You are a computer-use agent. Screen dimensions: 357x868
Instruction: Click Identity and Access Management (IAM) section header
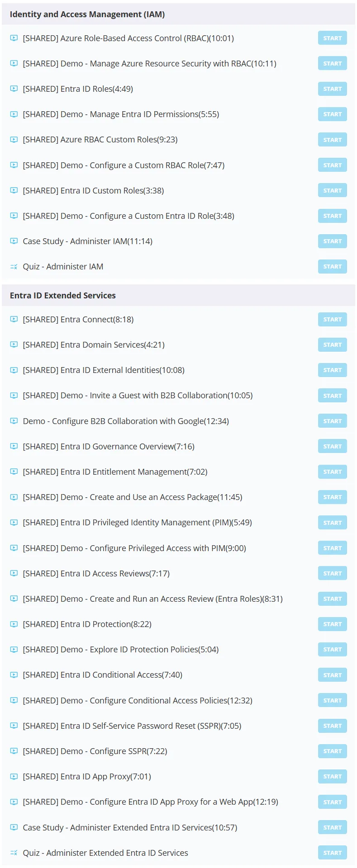[x=178, y=14]
